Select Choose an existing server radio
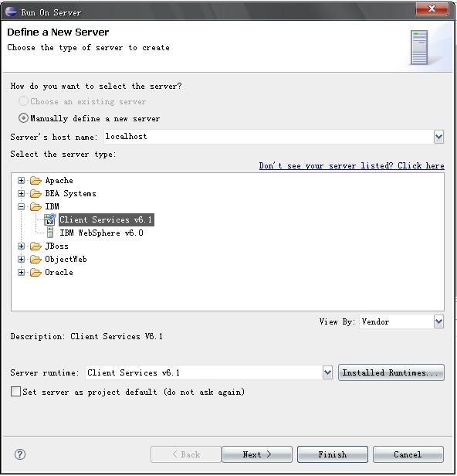 pyautogui.click(x=23, y=101)
